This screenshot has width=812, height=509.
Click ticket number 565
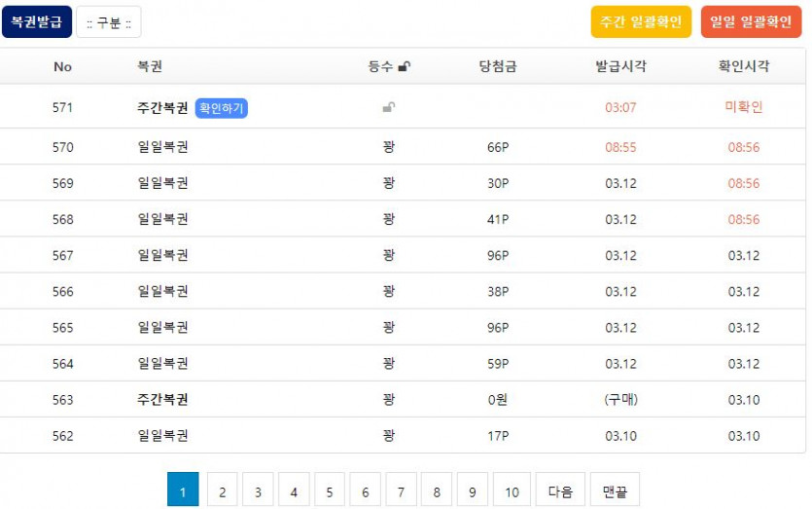pos(62,328)
